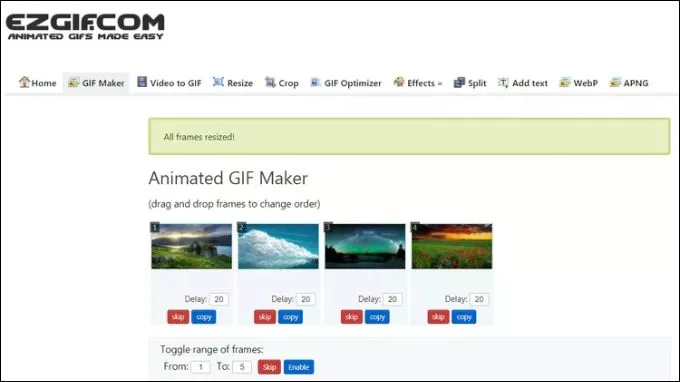Screen dimensions: 680x382
Task: Skip frame 3 using its skip button
Action: (x=351, y=317)
